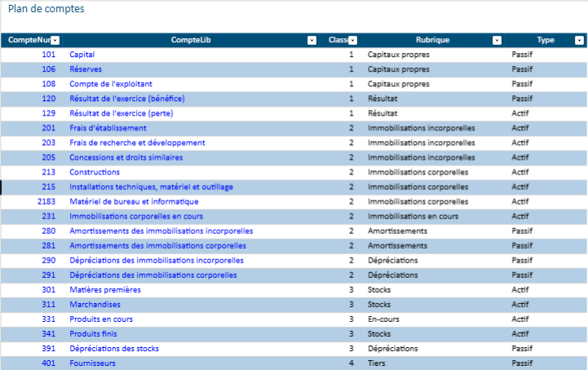Select account number 108

49,84
